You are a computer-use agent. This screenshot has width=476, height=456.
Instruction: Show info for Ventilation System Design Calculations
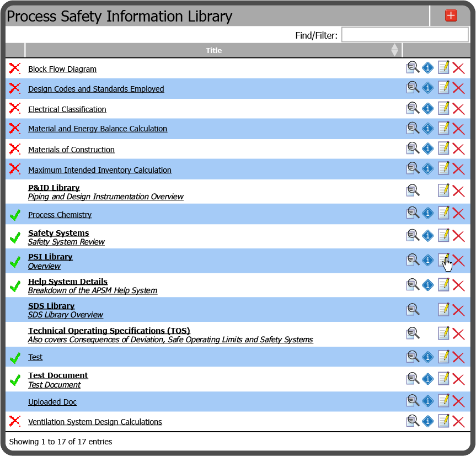[x=428, y=421]
